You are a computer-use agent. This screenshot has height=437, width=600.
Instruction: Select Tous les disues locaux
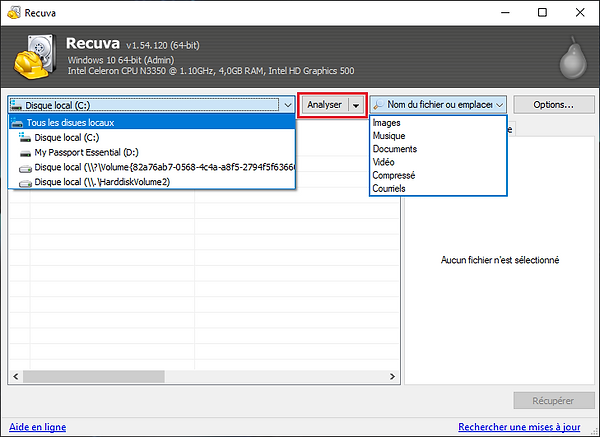coord(152,122)
